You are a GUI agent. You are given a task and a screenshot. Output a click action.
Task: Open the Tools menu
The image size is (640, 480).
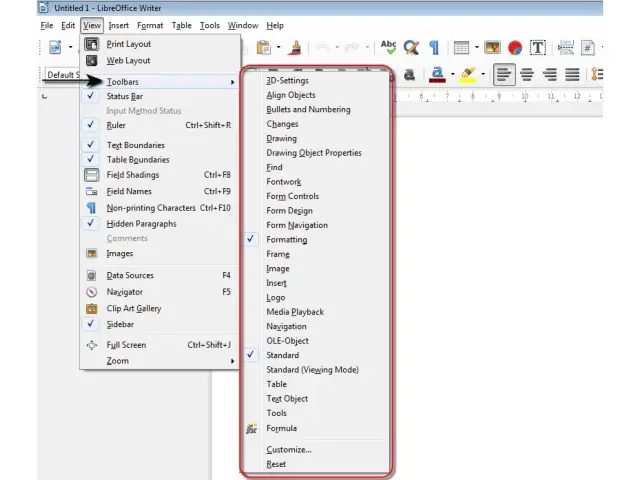coord(210,25)
